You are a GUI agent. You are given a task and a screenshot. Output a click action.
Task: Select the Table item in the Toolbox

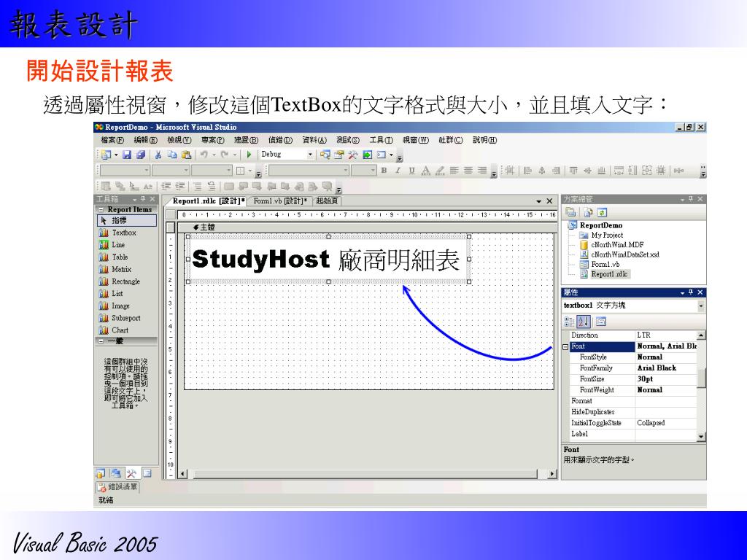click(127, 257)
